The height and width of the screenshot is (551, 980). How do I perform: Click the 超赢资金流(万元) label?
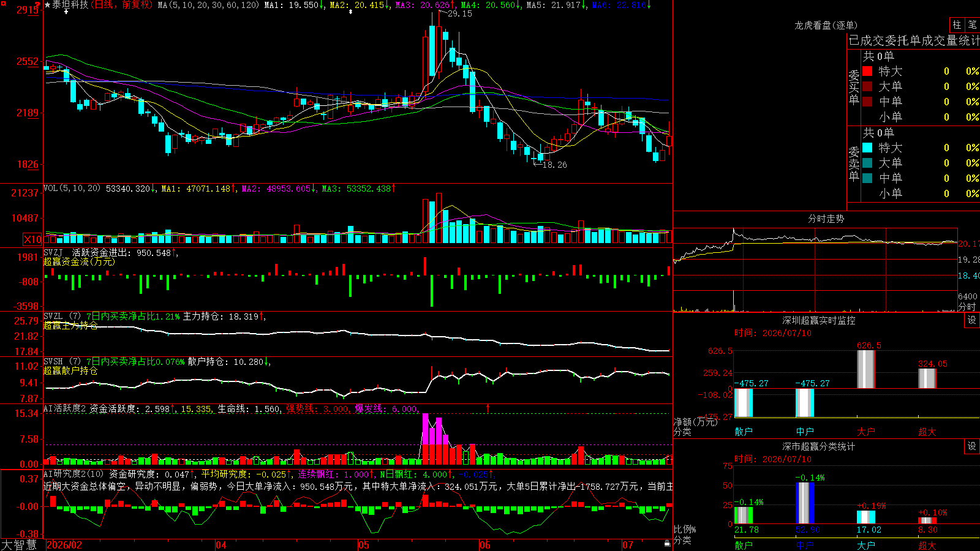(x=78, y=261)
